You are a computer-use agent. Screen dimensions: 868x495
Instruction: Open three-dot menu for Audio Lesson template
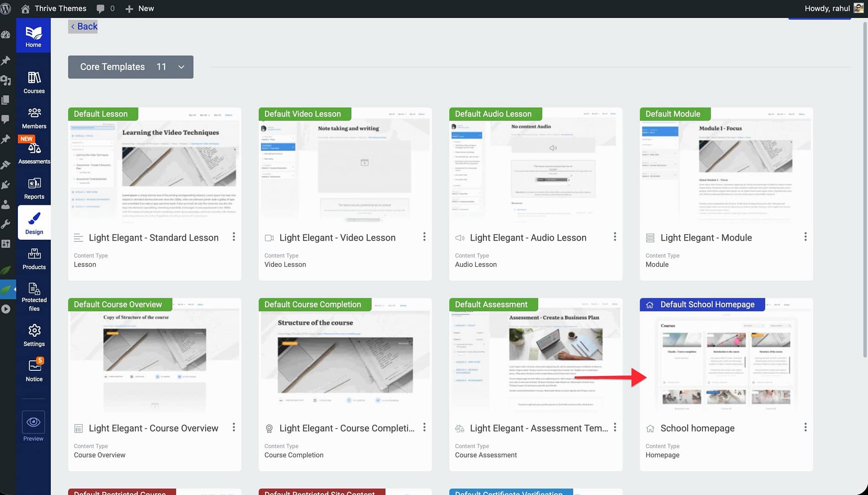[x=615, y=237]
